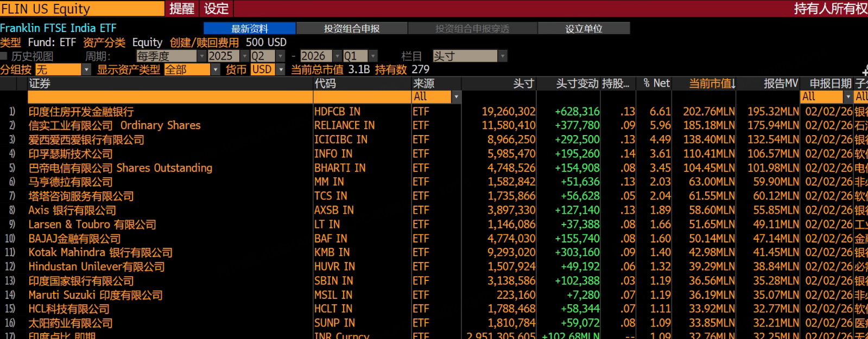868x339 pixels.
Task: Open the Hindustan Unilever有限公司 row
Action: pos(97,267)
